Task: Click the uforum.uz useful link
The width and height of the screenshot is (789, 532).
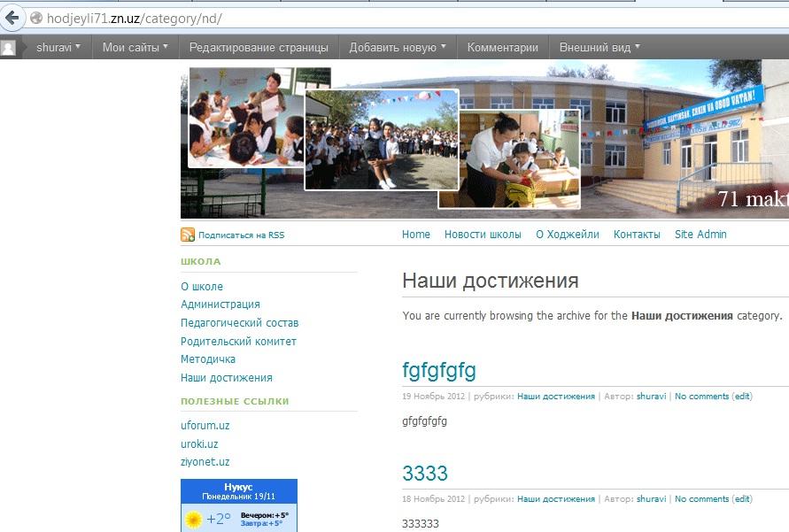Action: (x=205, y=426)
